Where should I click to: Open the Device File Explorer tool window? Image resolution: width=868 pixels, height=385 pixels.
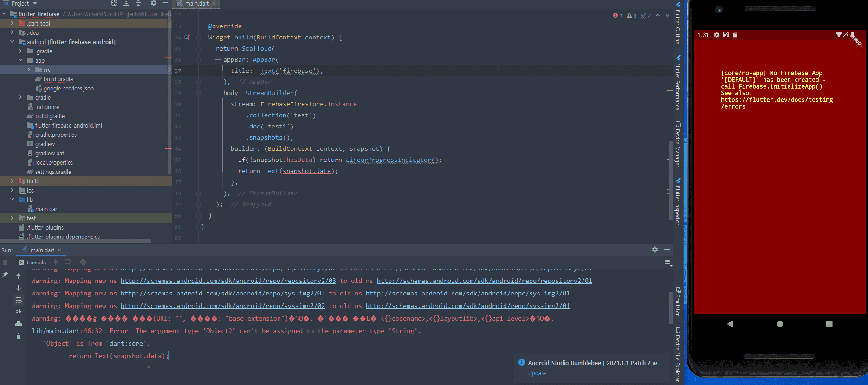(x=678, y=354)
